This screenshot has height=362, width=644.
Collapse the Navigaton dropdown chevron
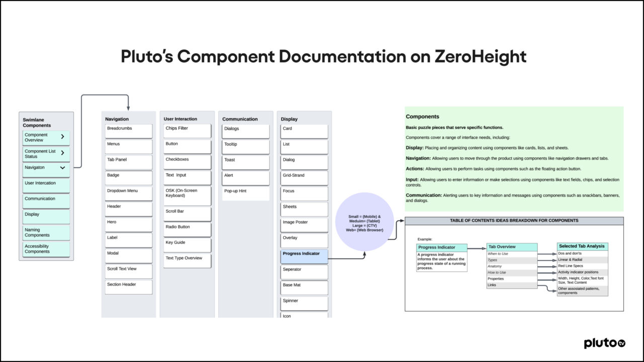point(62,168)
